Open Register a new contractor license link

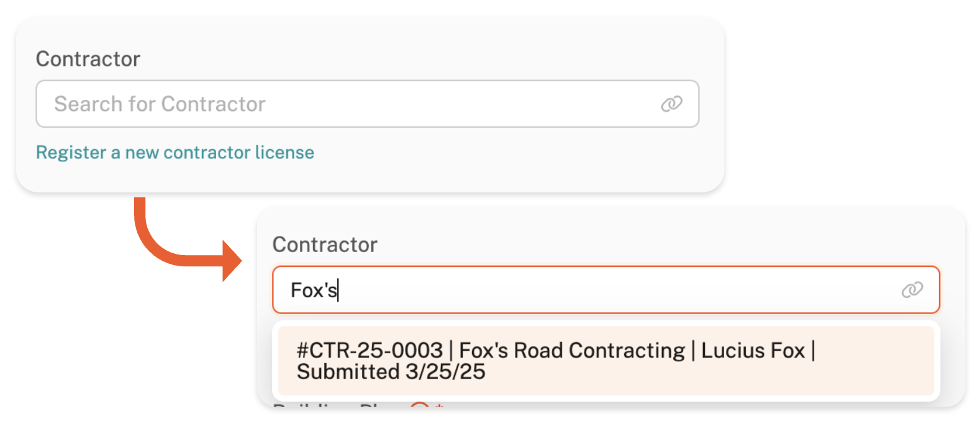pyautogui.click(x=175, y=153)
